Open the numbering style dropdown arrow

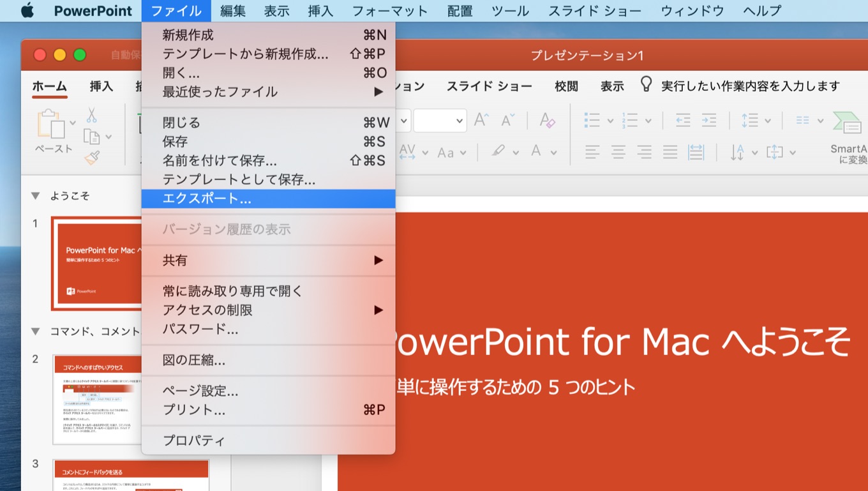[x=648, y=121]
